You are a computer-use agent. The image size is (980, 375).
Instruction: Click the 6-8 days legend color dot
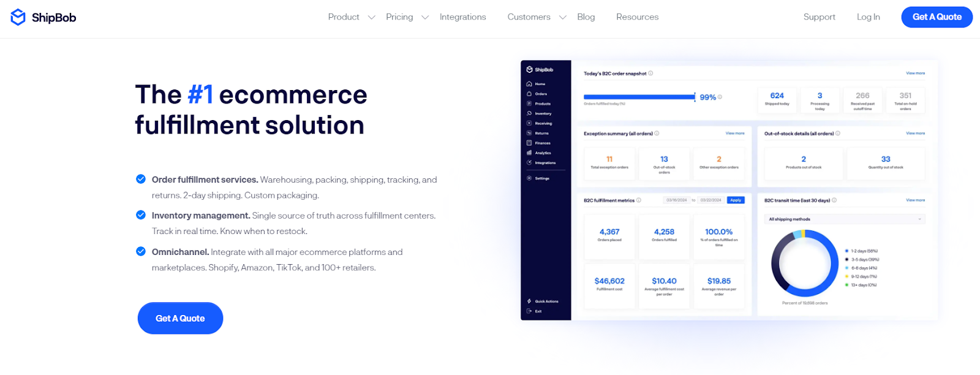tap(846, 268)
